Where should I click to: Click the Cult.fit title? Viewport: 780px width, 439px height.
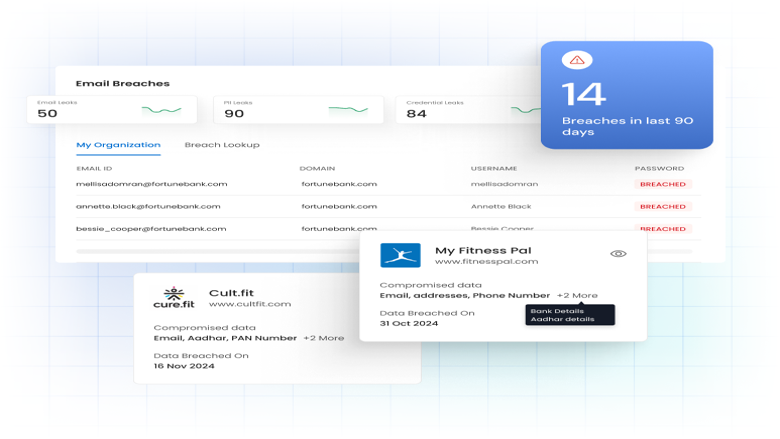[231, 293]
